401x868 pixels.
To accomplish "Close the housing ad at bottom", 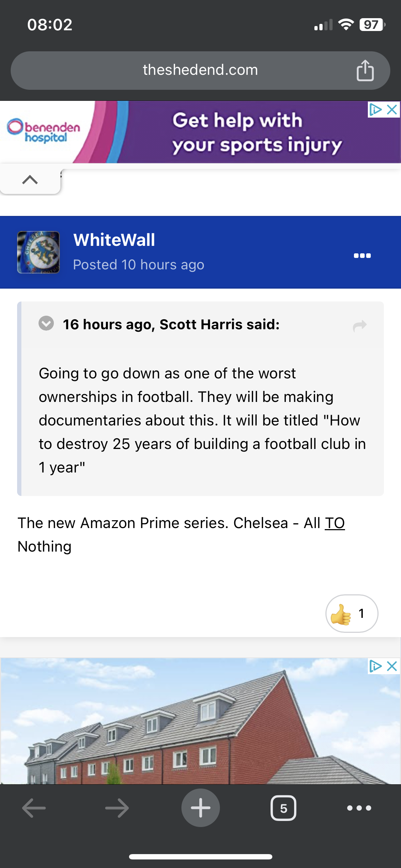I will 392,666.
